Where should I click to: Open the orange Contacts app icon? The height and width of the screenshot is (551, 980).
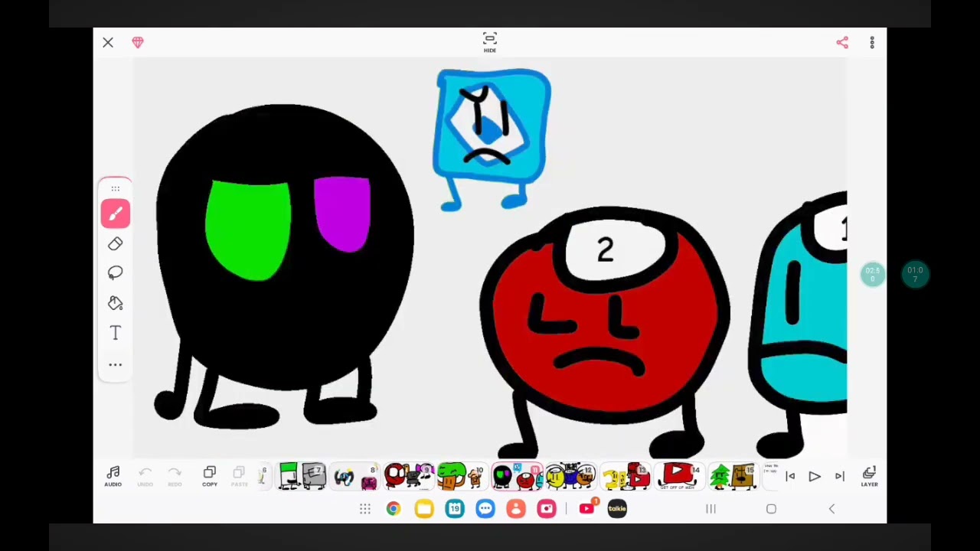pos(515,509)
